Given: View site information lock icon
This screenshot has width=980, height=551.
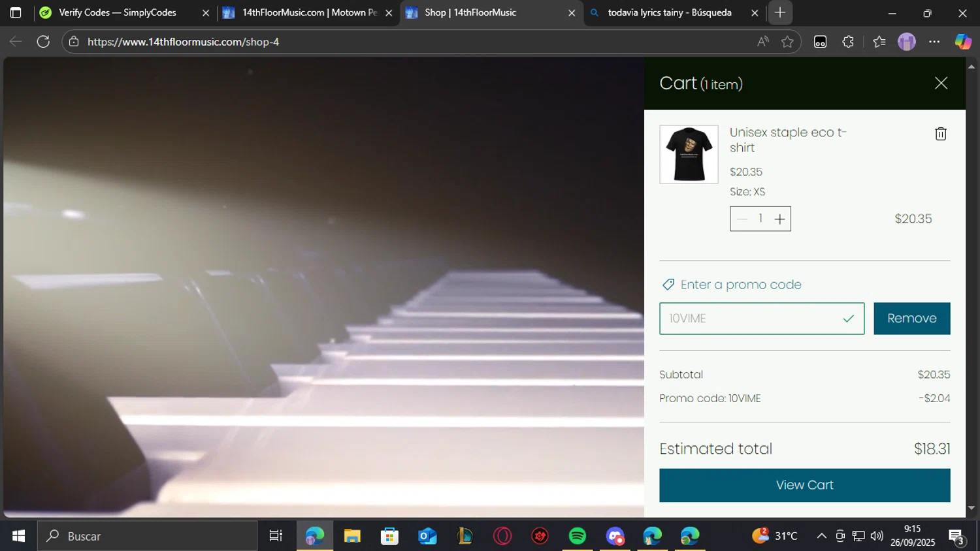Looking at the screenshot, I should tap(74, 42).
